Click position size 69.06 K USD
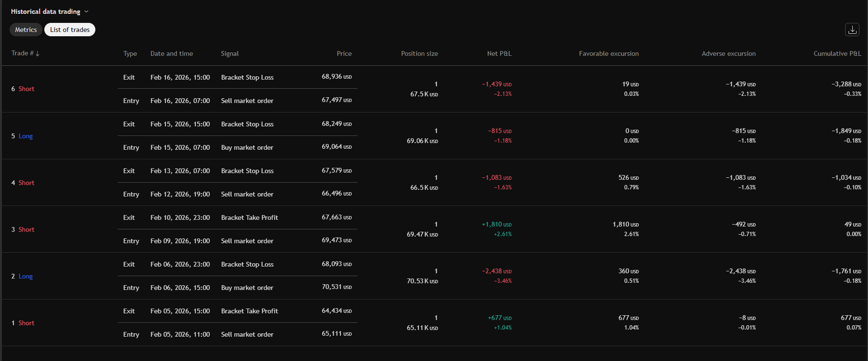Screen dimensions: 868x361 [422, 141]
